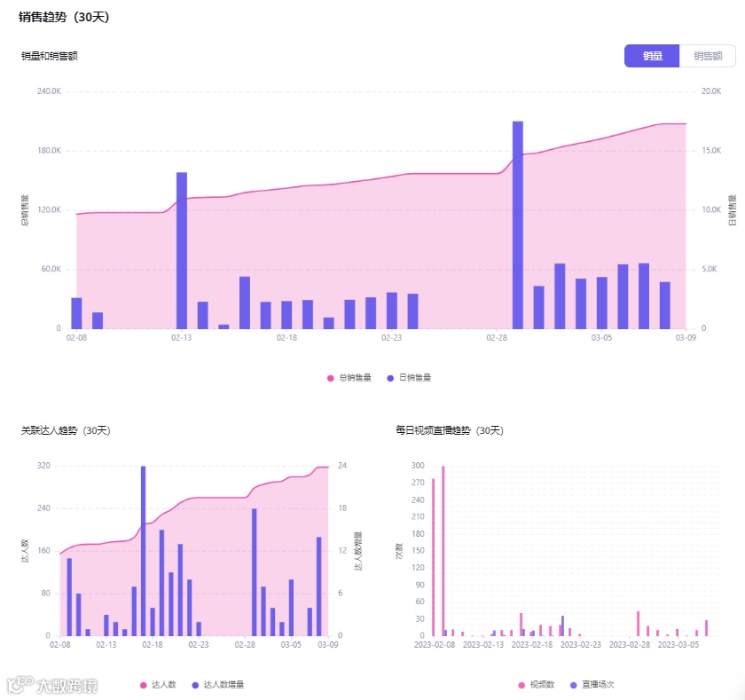This screenshot has width=745, height=700.
Task: Click the 2023-02-18 axis label
Action: [532, 645]
